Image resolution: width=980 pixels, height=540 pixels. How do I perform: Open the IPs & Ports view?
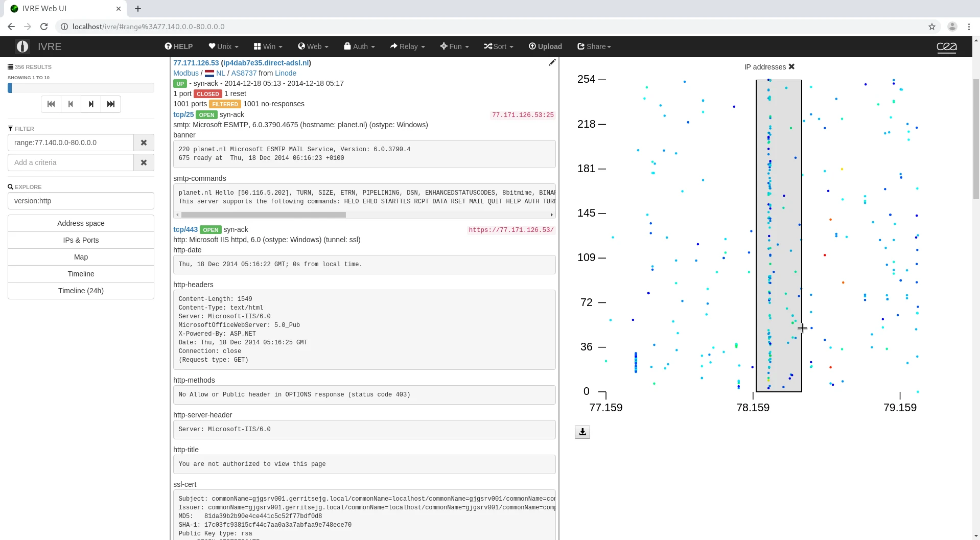click(81, 240)
